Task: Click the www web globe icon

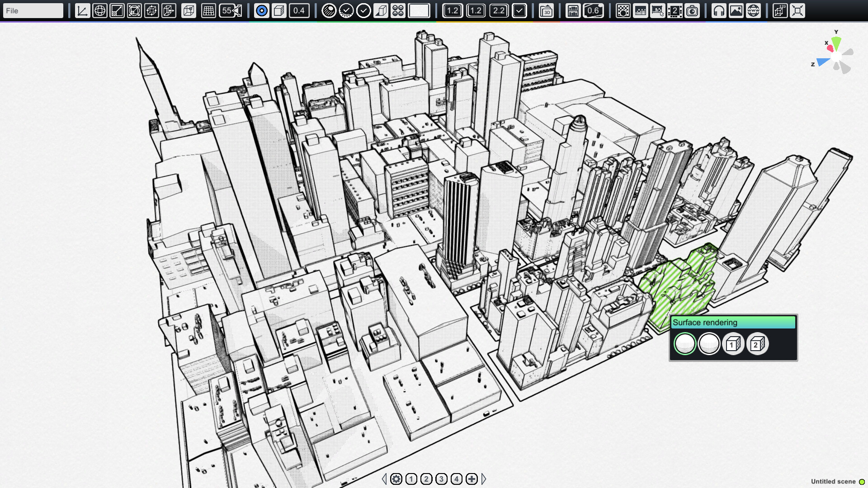Action: pyautogui.click(x=754, y=11)
